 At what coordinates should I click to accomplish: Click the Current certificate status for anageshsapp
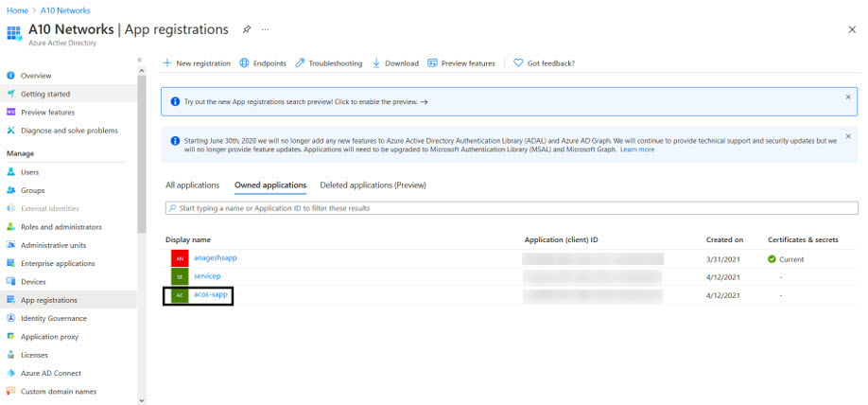pos(786,259)
